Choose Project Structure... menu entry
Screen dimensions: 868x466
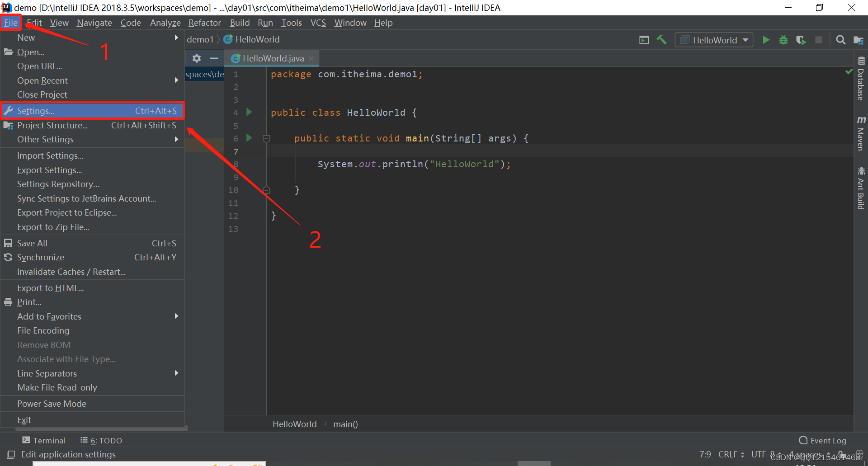tap(92, 125)
